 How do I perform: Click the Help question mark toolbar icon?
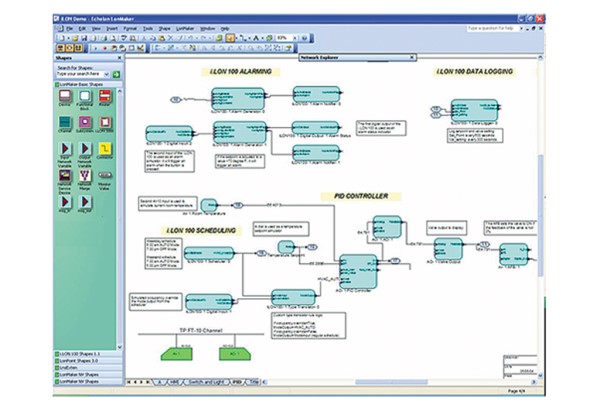[305, 38]
